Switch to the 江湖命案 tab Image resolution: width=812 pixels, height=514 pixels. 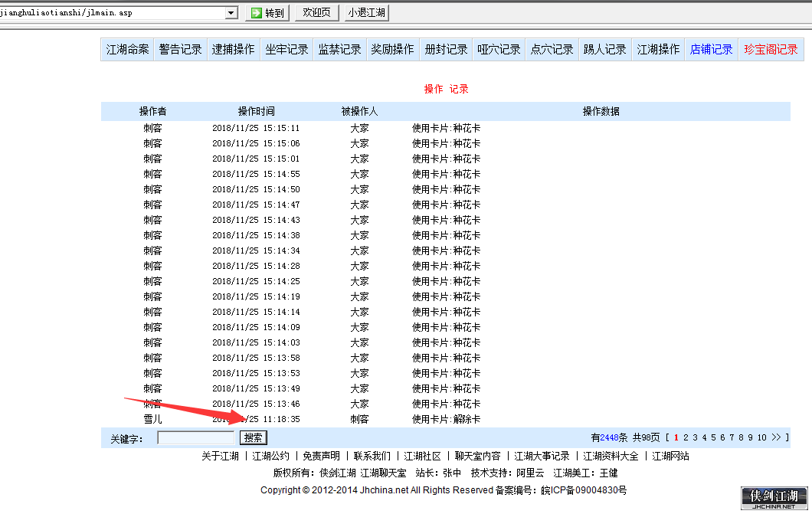127,50
